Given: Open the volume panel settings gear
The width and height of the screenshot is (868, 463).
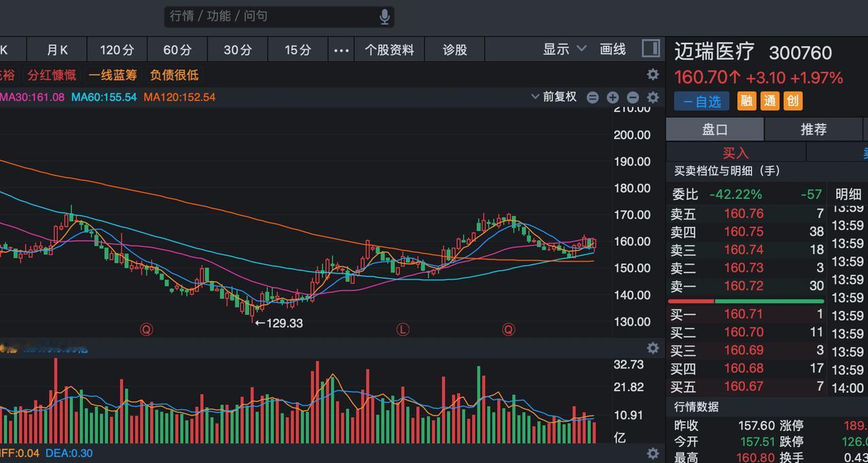Looking at the screenshot, I should (653, 348).
